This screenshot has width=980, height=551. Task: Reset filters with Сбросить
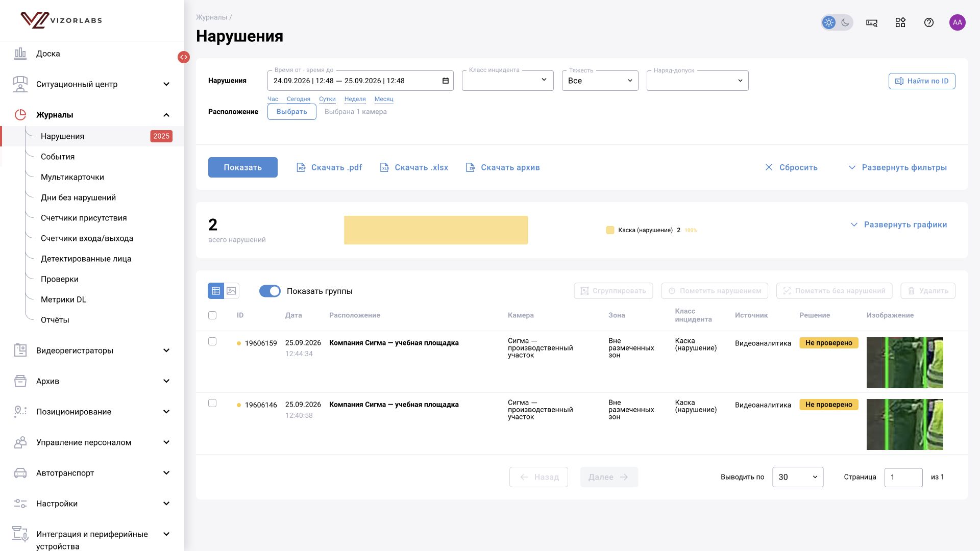click(x=791, y=167)
